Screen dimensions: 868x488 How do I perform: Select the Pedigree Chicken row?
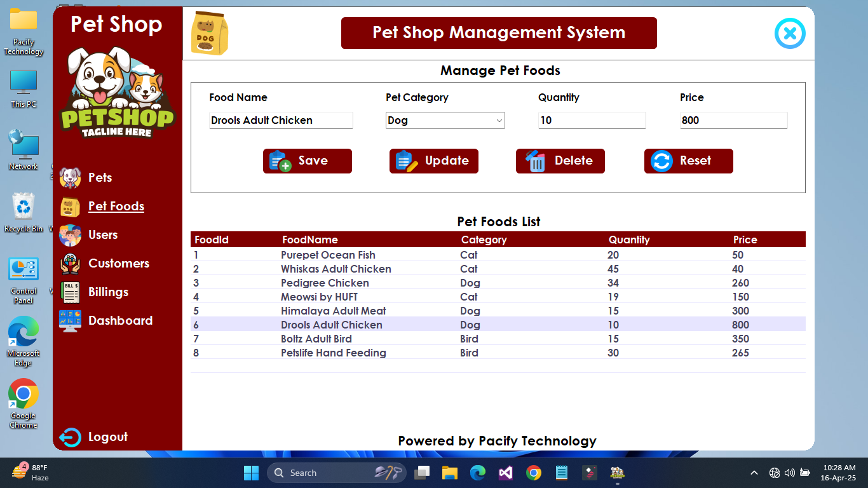point(498,283)
